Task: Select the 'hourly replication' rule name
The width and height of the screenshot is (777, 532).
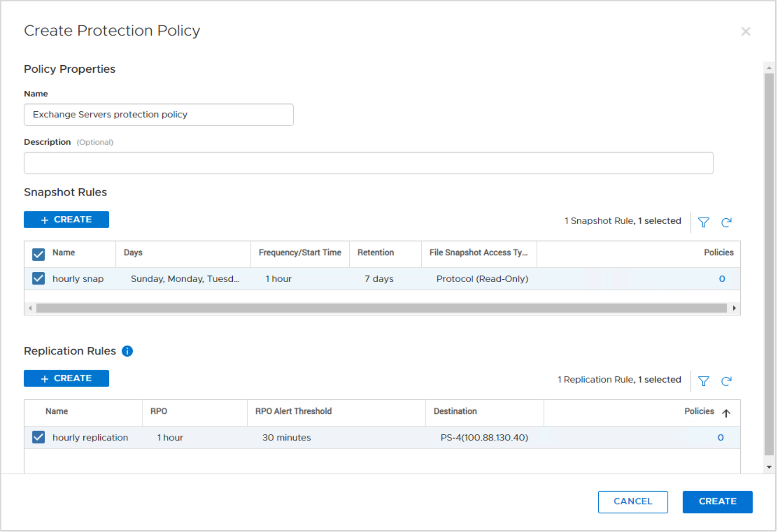Action: [90, 438]
